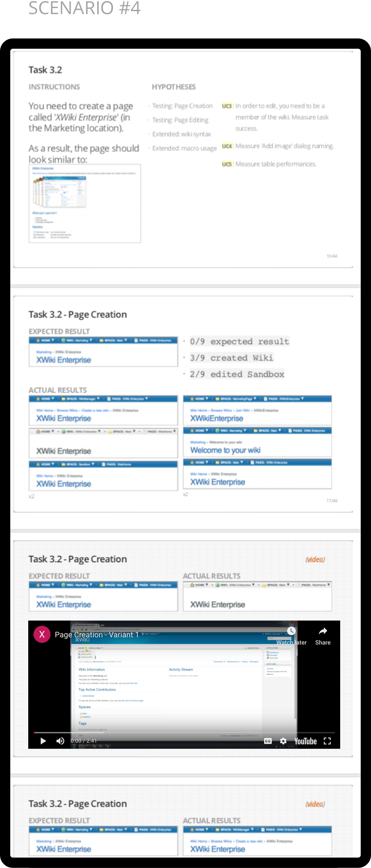
Task: Open the channel avatar with the X
Action: point(42,635)
